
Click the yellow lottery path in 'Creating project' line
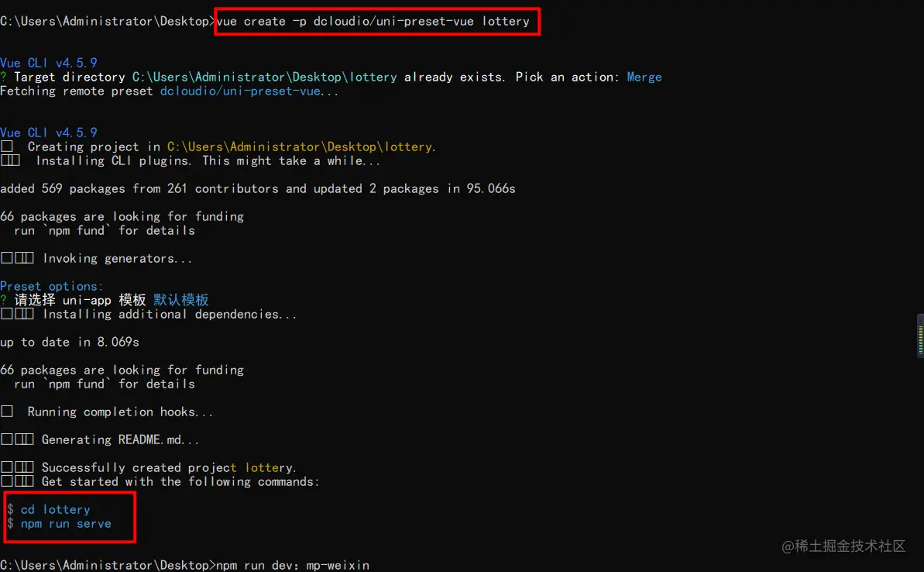301,146
